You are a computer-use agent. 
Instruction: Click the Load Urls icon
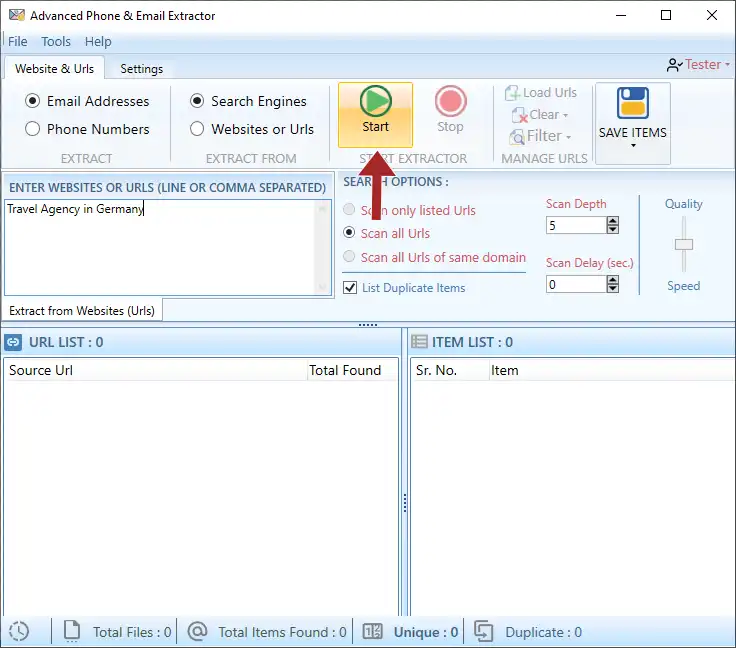tap(512, 93)
